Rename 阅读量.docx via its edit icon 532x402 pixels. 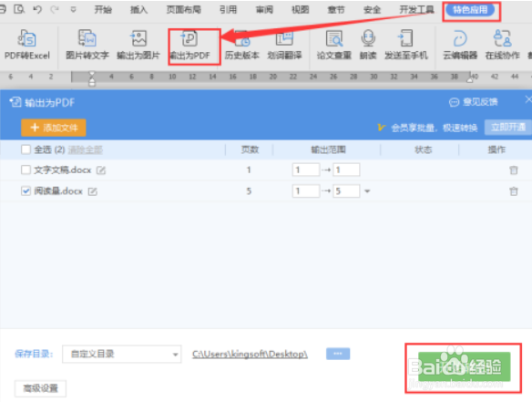[x=93, y=191]
